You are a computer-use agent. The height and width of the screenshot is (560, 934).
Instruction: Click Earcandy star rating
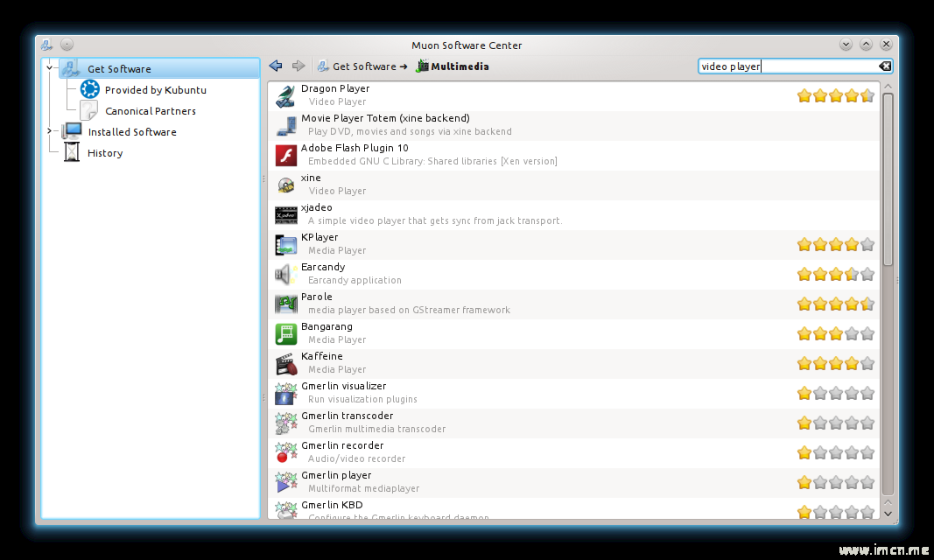836,275
